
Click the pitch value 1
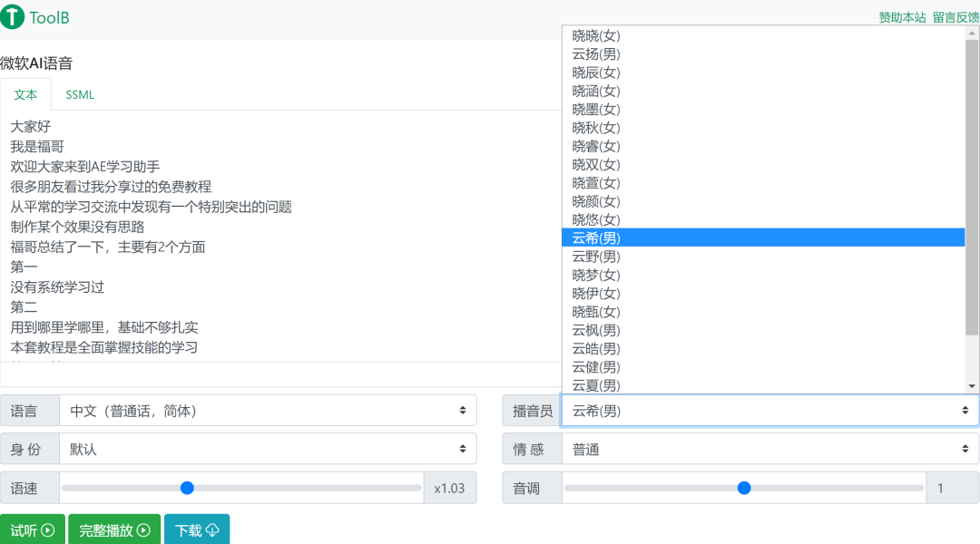pyautogui.click(x=940, y=489)
